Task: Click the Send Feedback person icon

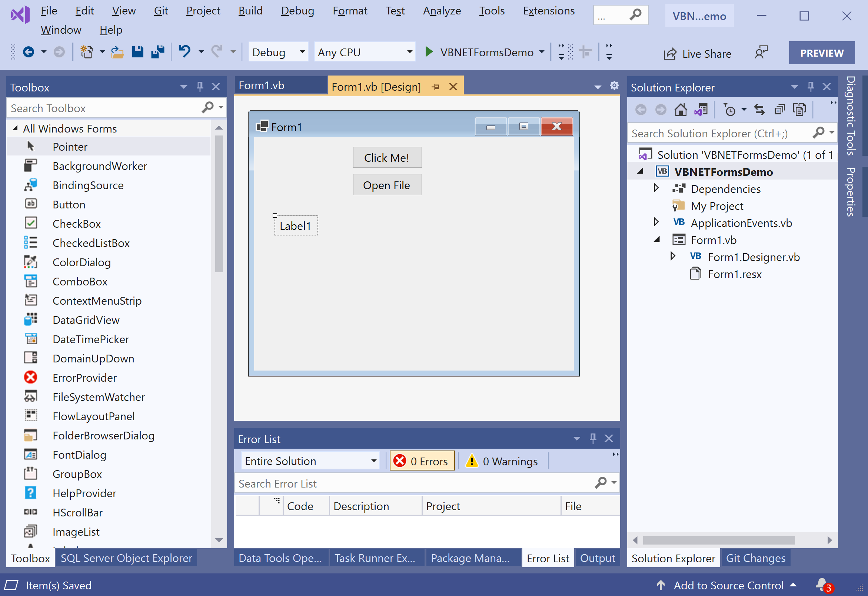Action: [x=761, y=53]
